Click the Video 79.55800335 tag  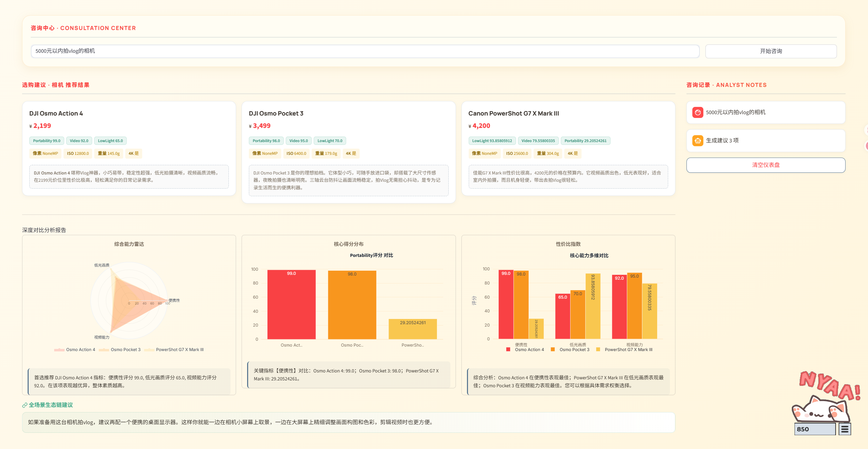click(538, 141)
